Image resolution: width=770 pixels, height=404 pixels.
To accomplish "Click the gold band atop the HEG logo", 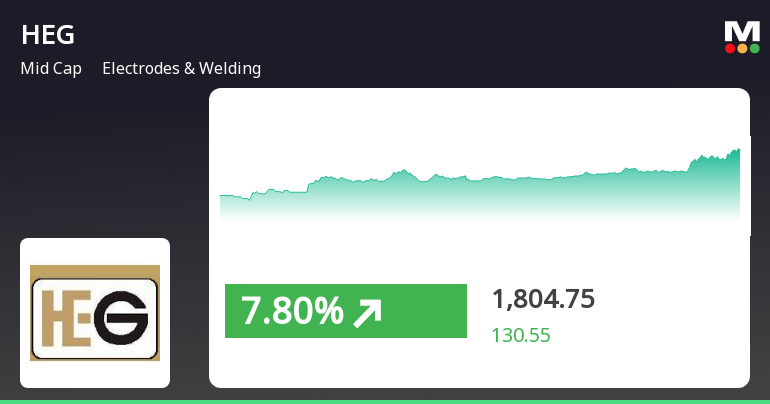I will click(95, 271).
